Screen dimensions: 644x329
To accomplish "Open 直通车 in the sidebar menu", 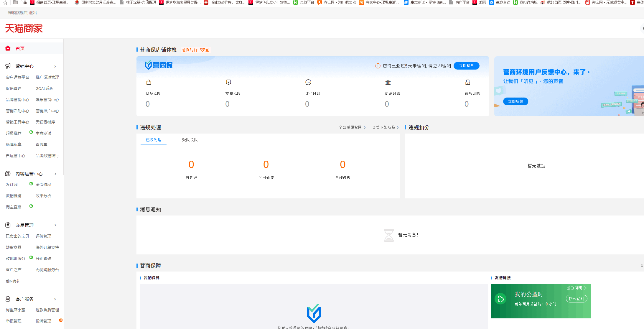I will click(41, 144).
